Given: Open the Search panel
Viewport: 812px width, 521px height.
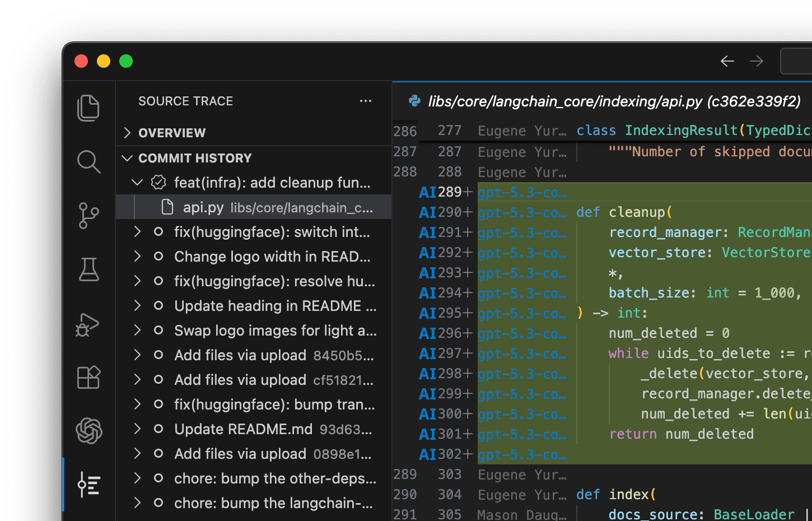Looking at the screenshot, I should tap(88, 162).
